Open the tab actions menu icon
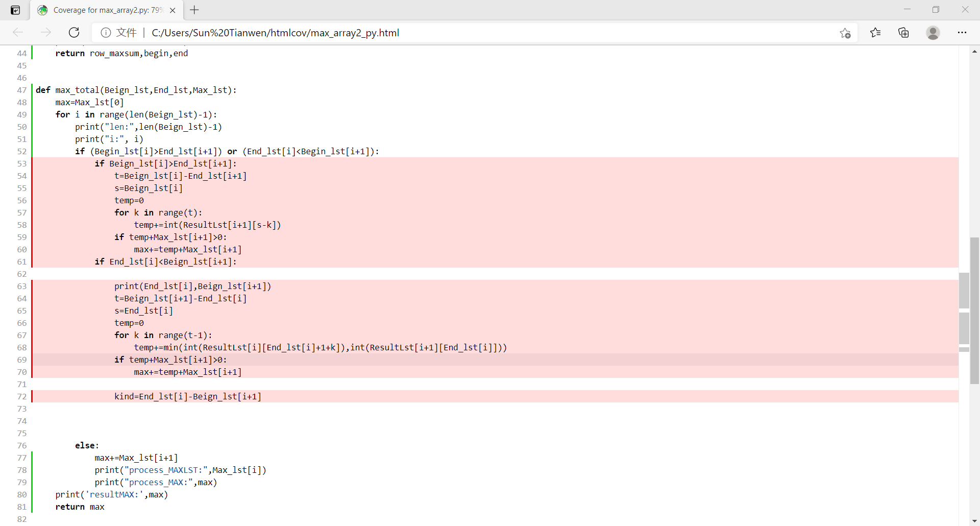The width and height of the screenshot is (980, 526). pyautogui.click(x=15, y=10)
